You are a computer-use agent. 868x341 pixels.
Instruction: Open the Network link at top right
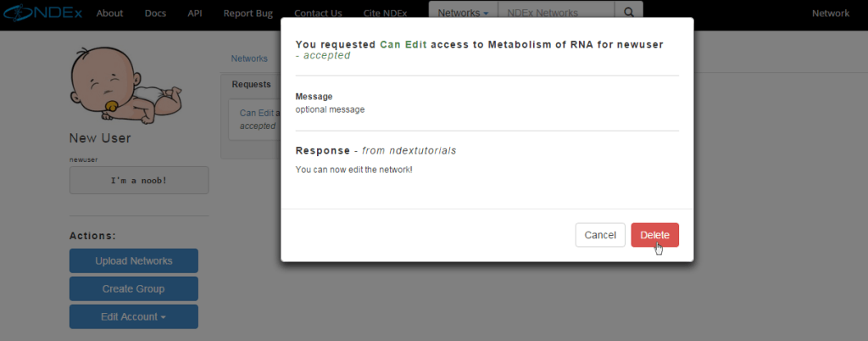(831, 14)
